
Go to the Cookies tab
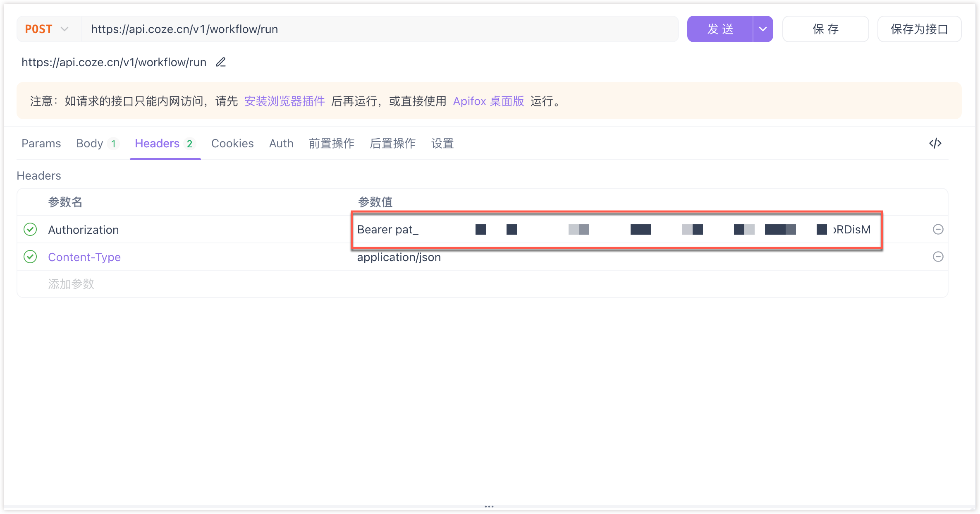pyautogui.click(x=232, y=143)
